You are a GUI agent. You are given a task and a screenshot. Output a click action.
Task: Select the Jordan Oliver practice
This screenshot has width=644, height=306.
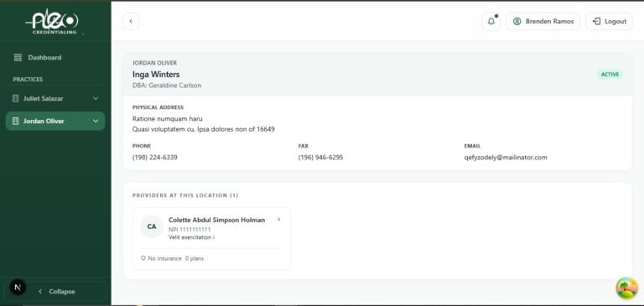(44, 122)
